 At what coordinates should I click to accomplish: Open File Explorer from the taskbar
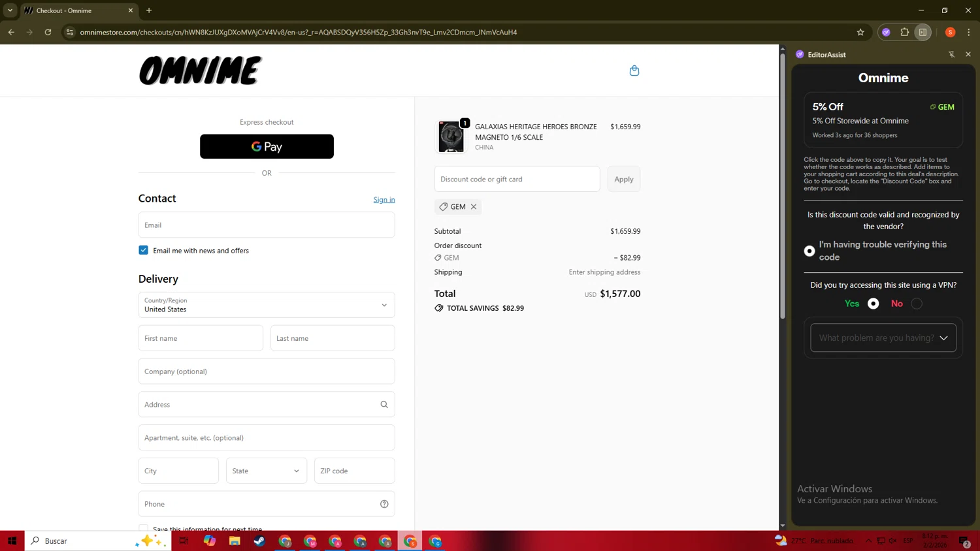pyautogui.click(x=235, y=541)
